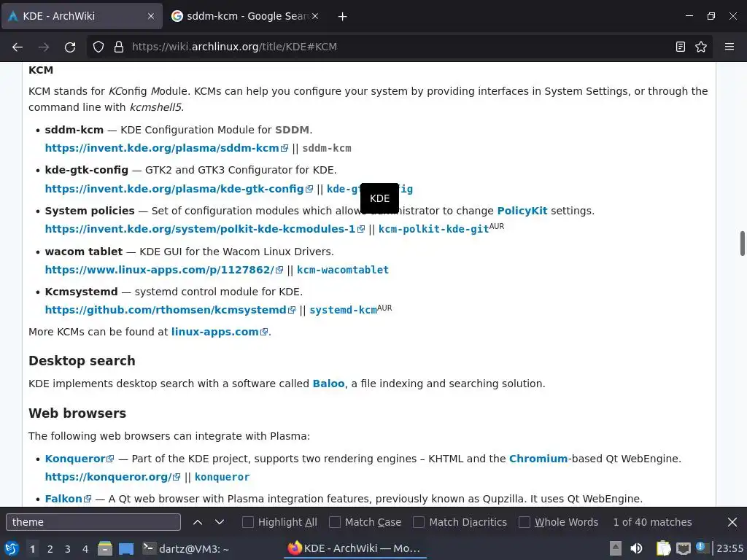Reload the current ArchWiki page

click(x=70, y=47)
